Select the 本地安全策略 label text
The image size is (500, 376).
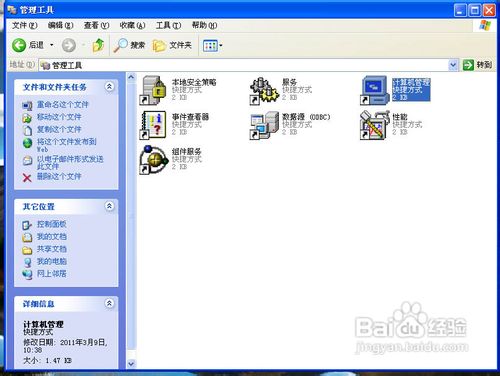(x=194, y=82)
